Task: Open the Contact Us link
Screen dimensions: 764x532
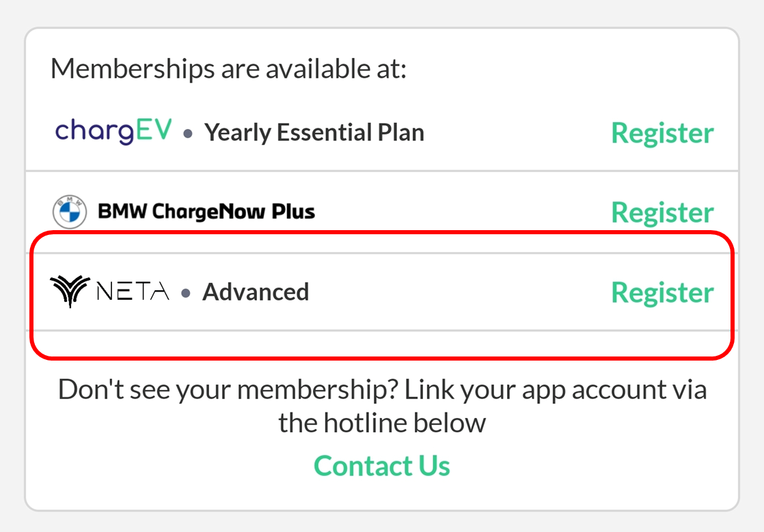Action: pyautogui.click(x=382, y=466)
